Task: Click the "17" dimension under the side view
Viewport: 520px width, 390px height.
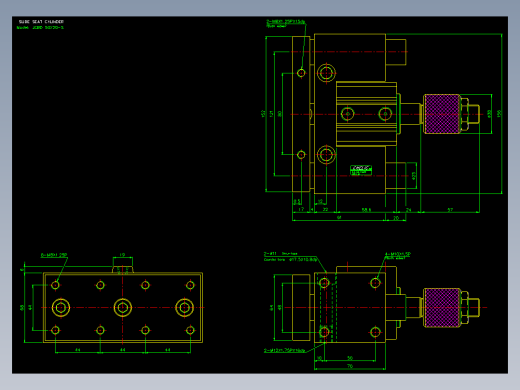Action: coord(301,209)
